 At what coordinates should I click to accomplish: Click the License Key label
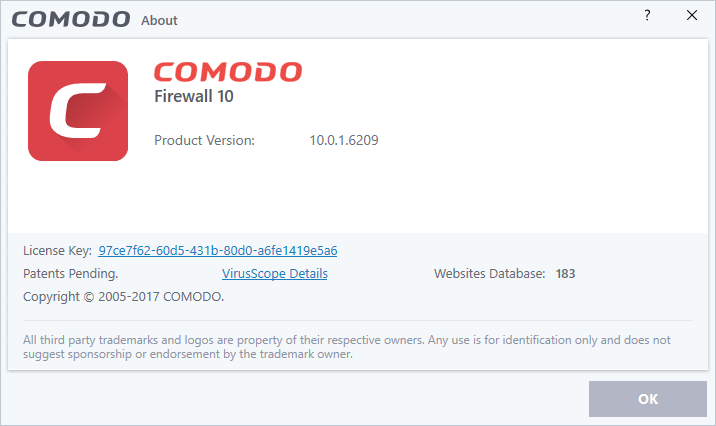[x=57, y=250]
